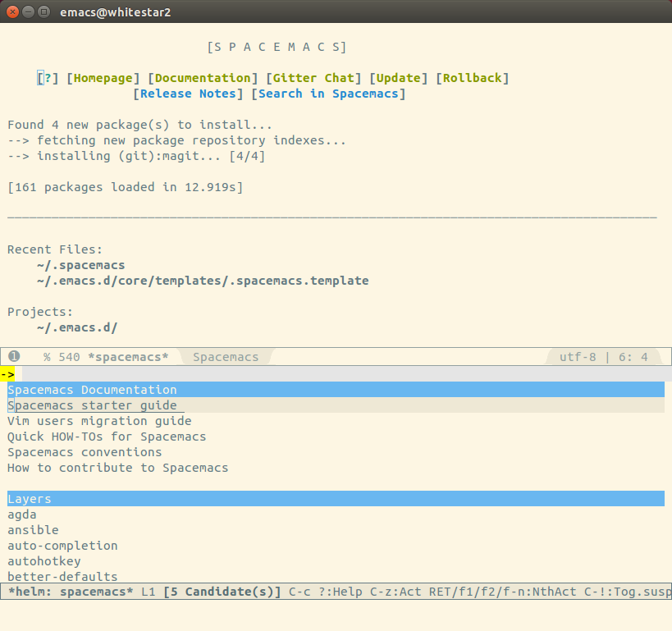
Task: Select Spacemacs starter guide
Action: [x=336, y=405]
